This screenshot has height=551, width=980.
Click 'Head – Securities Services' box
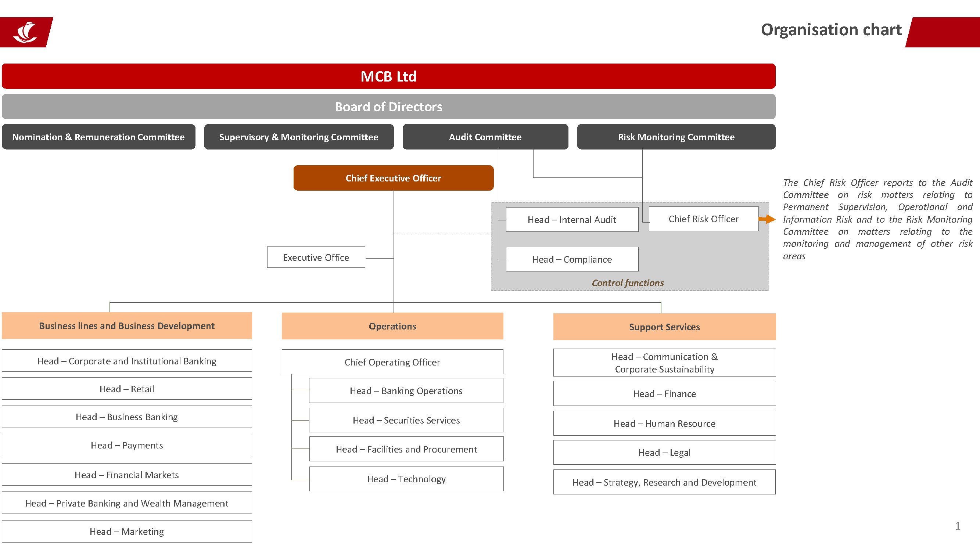(406, 420)
